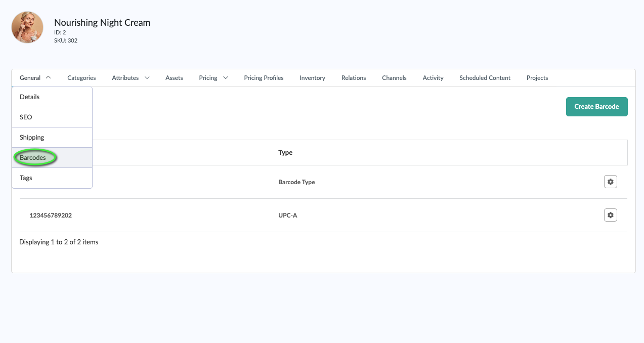Image resolution: width=644 pixels, height=343 pixels.
Task: Expand the Pricing dropdown tab
Action: click(213, 78)
